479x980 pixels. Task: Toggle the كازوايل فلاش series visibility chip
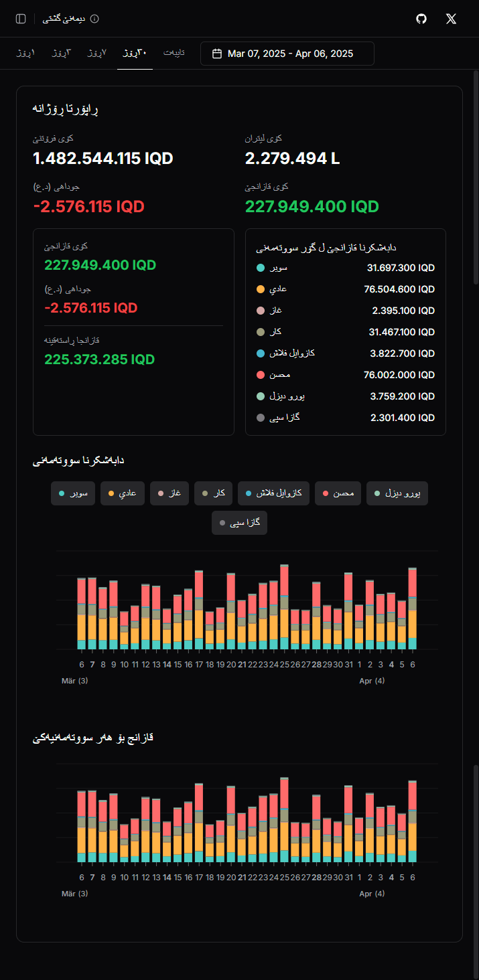273,493
